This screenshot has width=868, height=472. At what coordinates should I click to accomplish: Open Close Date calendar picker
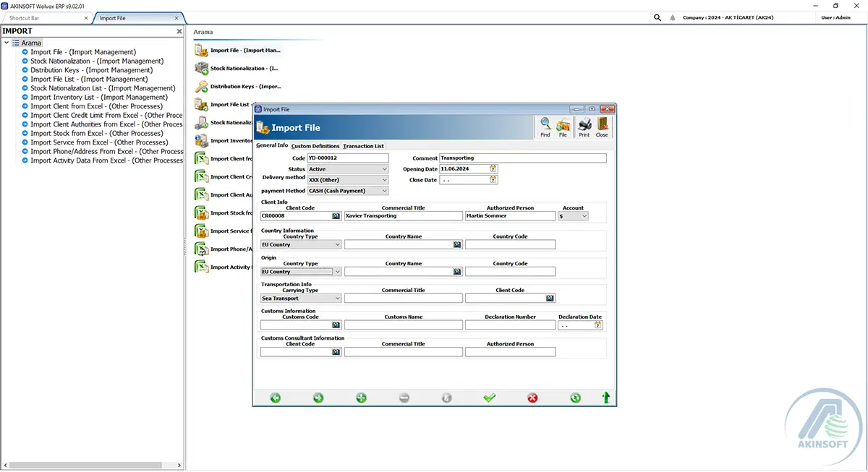click(x=493, y=180)
